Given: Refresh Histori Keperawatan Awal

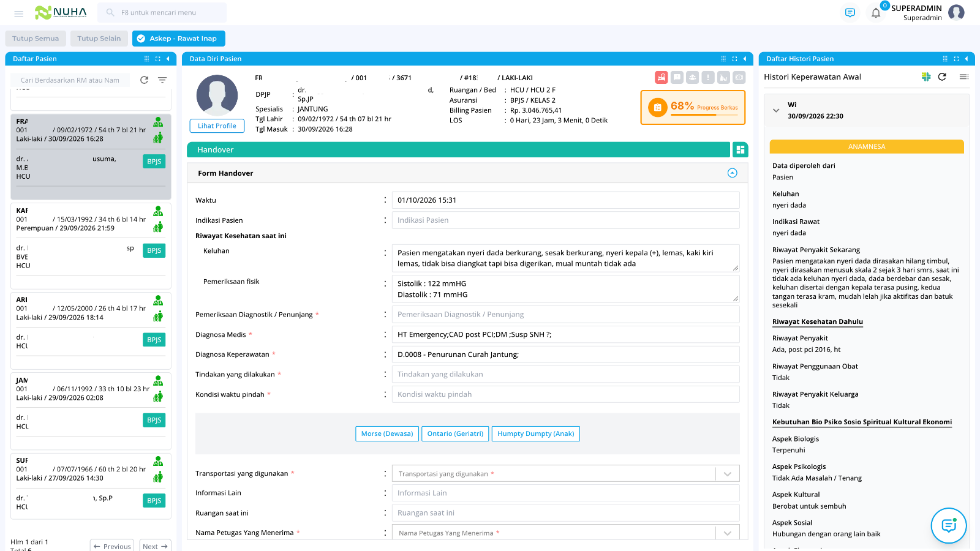Looking at the screenshot, I should [x=942, y=77].
